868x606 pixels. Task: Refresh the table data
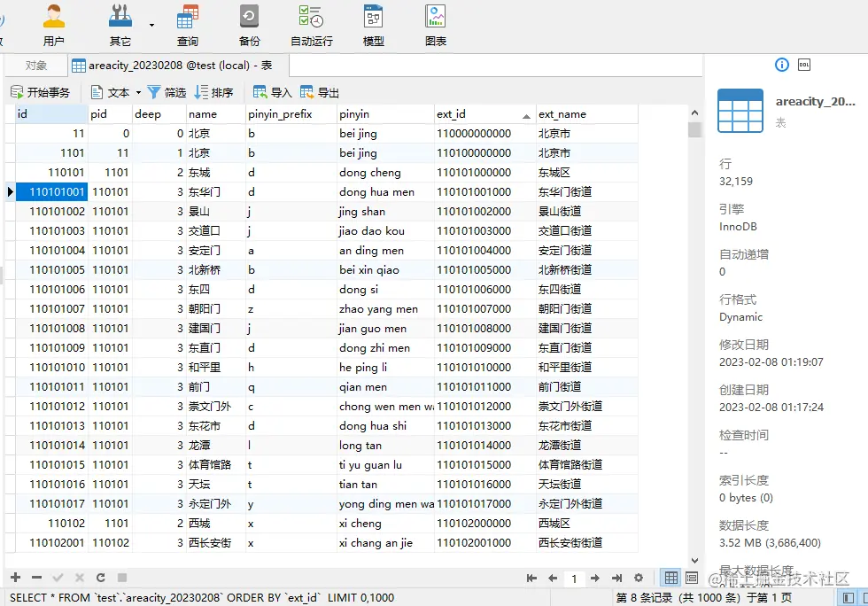tap(100, 578)
